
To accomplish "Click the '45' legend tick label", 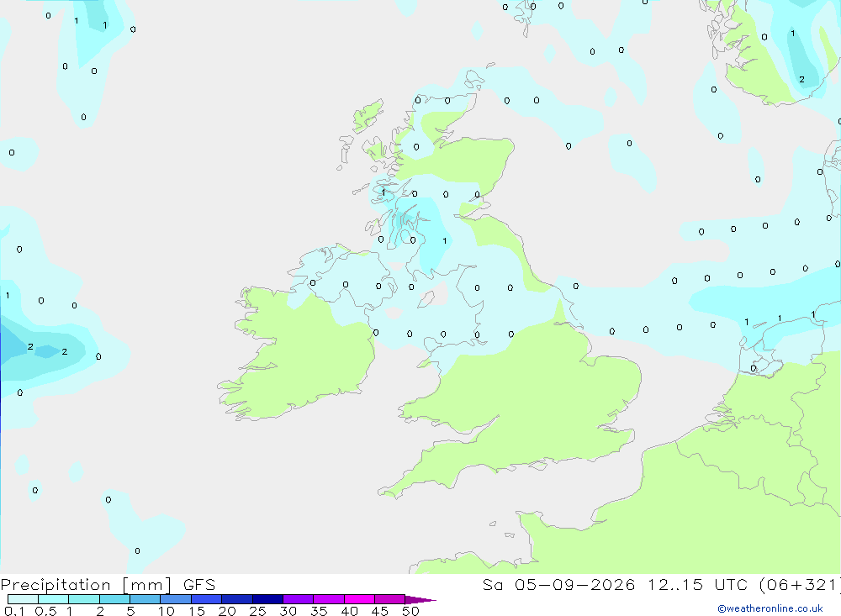I will 380,611.
